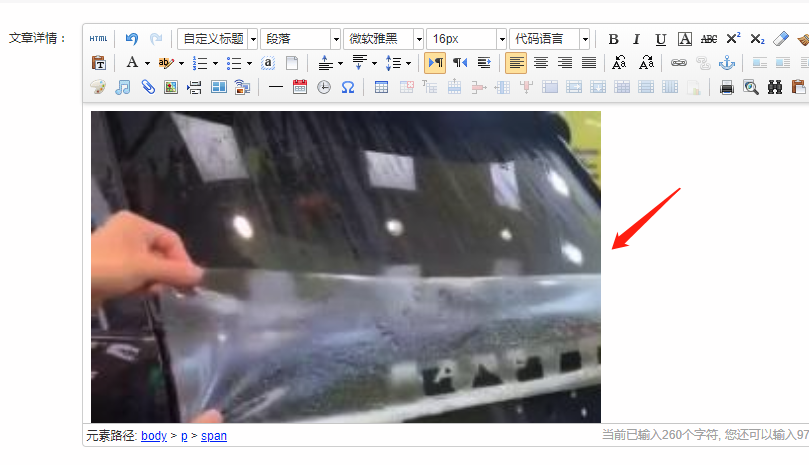Insert a Google map
Image resolution: width=809 pixels, height=465 pixels.
point(171,87)
